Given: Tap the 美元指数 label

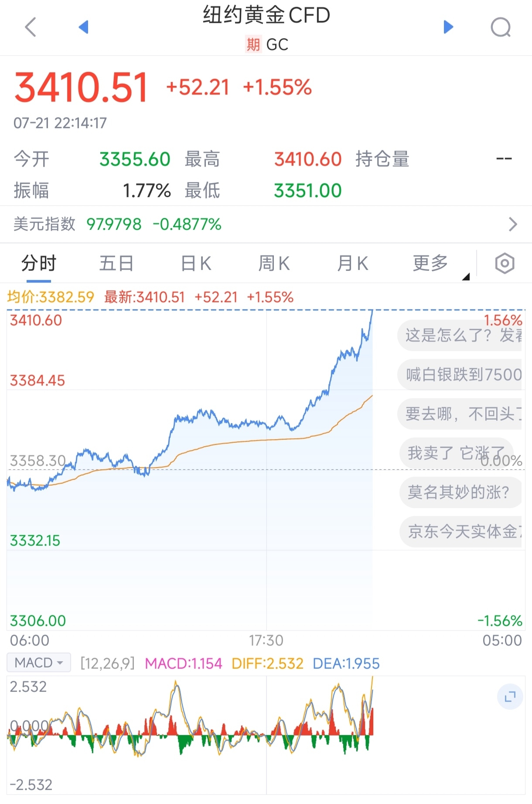Looking at the screenshot, I should [44, 224].
